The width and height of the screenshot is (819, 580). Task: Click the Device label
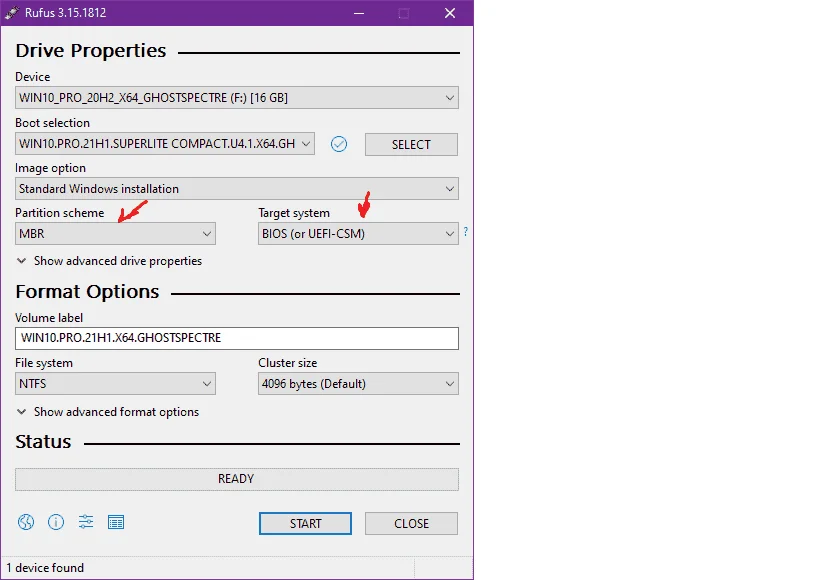[32, 77]
